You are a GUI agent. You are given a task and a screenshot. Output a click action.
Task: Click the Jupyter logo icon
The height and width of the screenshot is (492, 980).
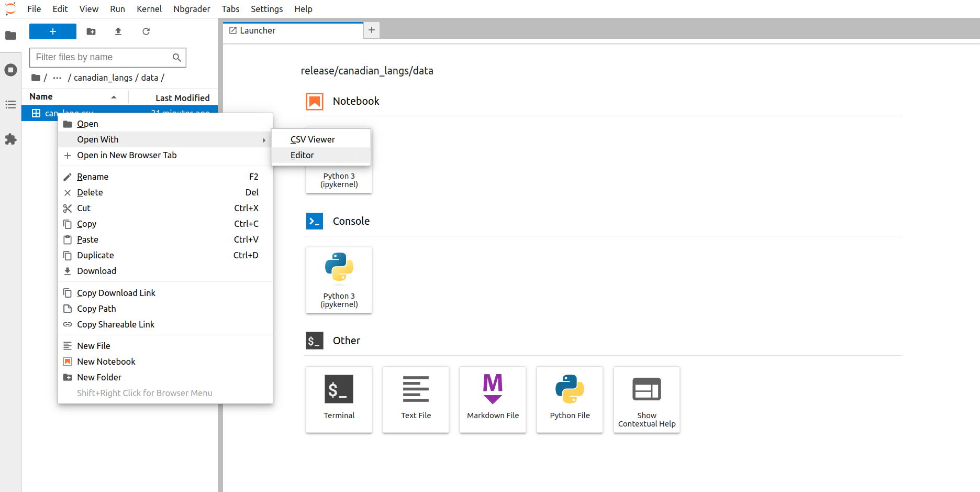pos(10,9)
